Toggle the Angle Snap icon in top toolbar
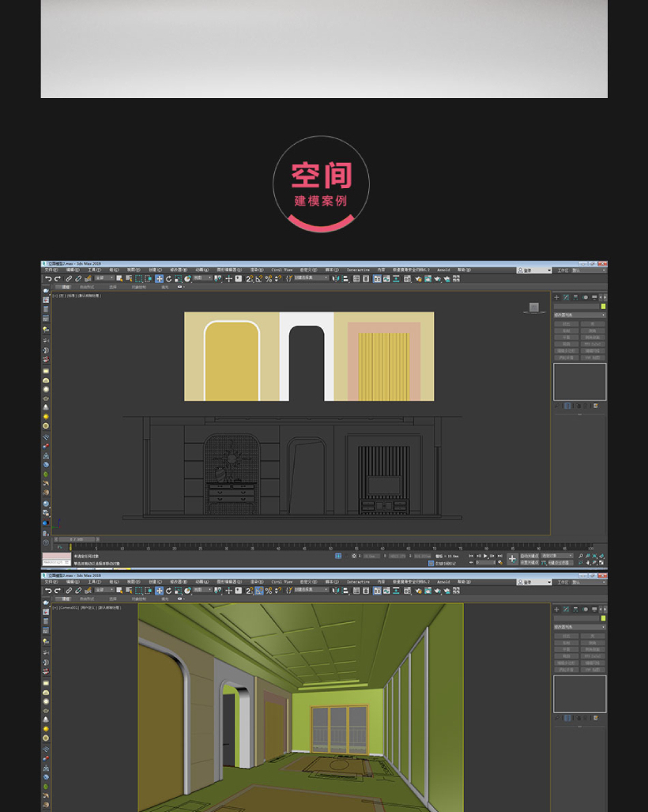This screenshot has width=648, height=812. coord(258,279)
